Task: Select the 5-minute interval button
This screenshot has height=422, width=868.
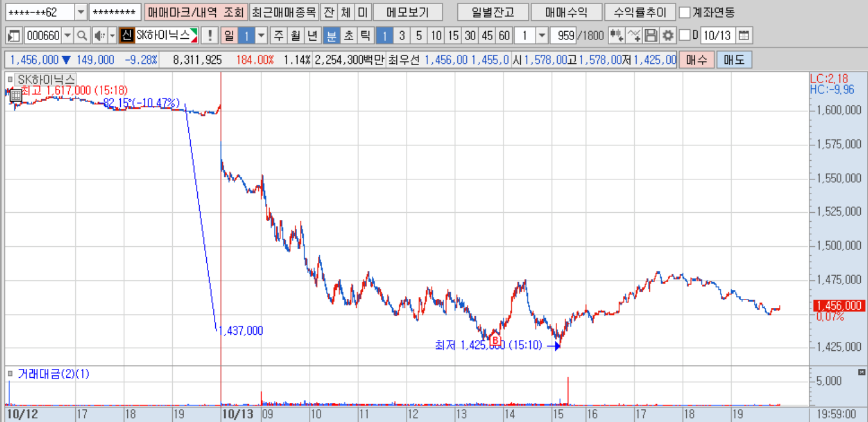Action: point(419,36)
